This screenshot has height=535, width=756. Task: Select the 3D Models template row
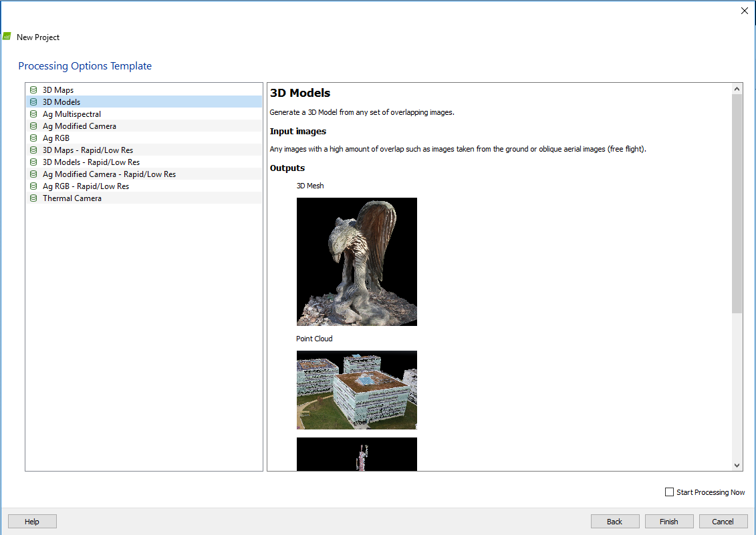[144, 102]
